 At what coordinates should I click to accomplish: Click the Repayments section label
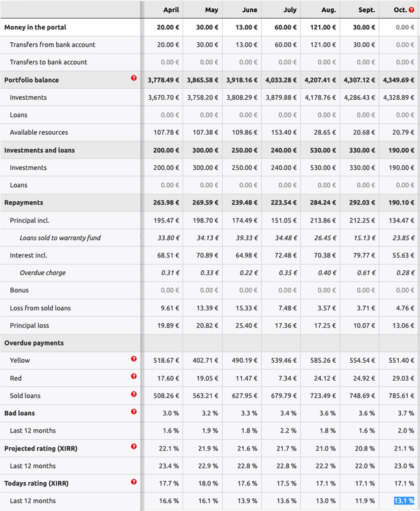pos(24,202)
